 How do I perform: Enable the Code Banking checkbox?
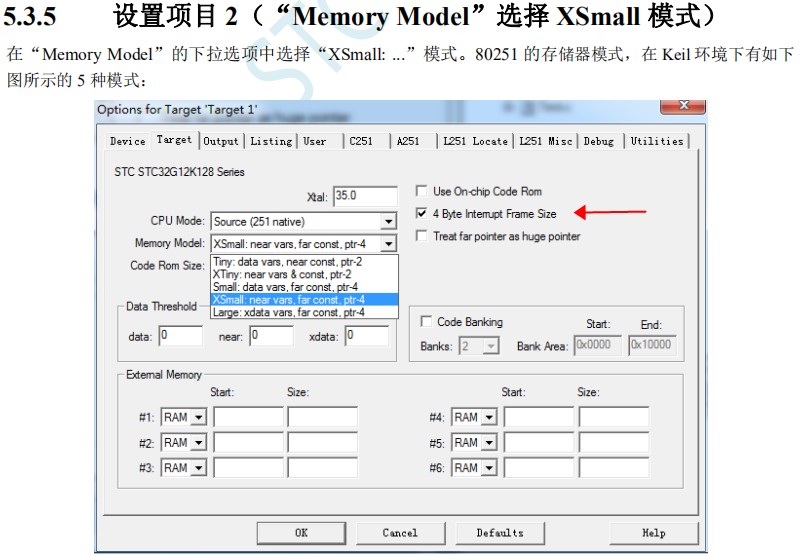click(426, 321)
